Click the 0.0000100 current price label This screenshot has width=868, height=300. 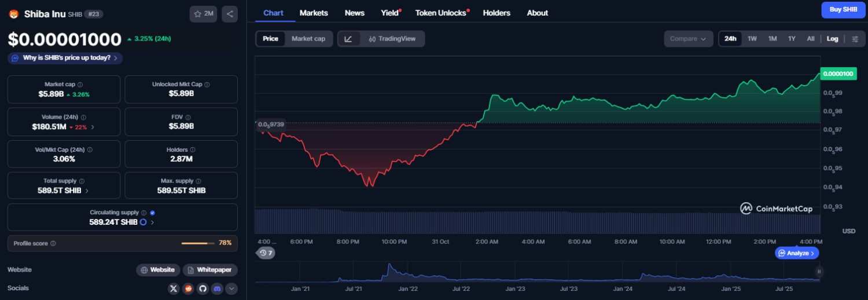click(838, 74)
